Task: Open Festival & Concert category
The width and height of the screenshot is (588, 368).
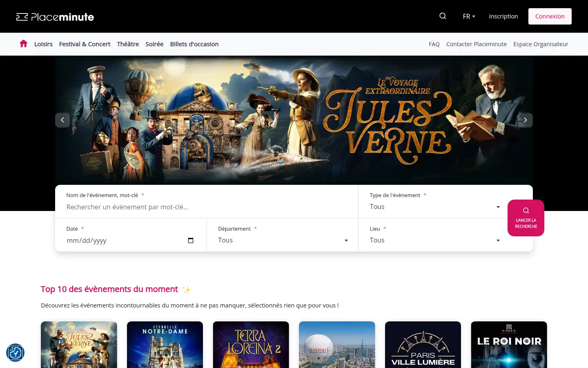Action: [x=85, y=44]
